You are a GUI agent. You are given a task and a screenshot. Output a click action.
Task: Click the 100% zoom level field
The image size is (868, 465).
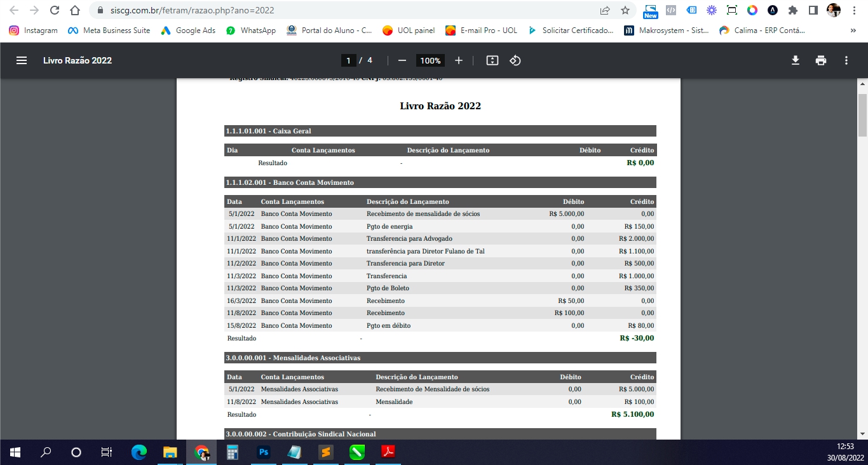[x=430, y=60]
